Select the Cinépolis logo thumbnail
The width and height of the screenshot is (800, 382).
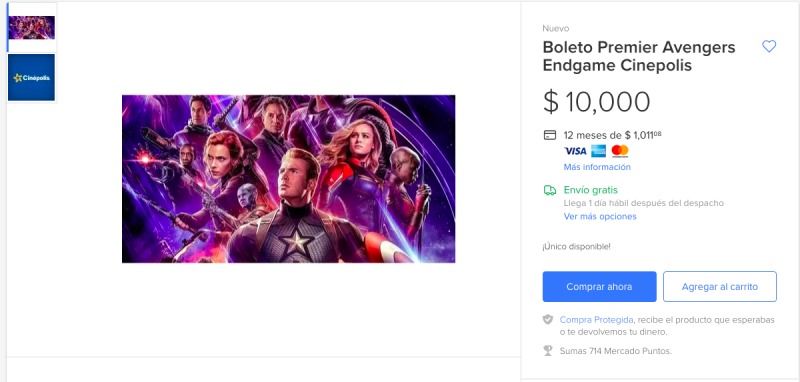tap(32, 78)
